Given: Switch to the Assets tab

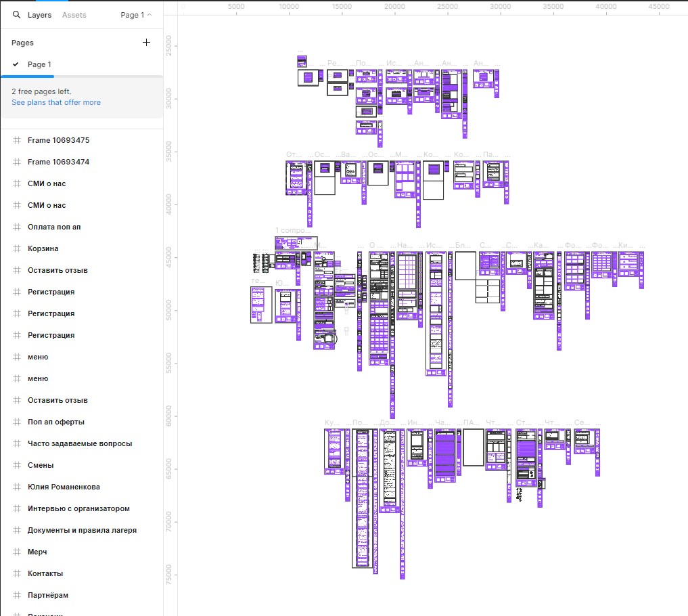Looking at the screenshot, I should (74, 15).
